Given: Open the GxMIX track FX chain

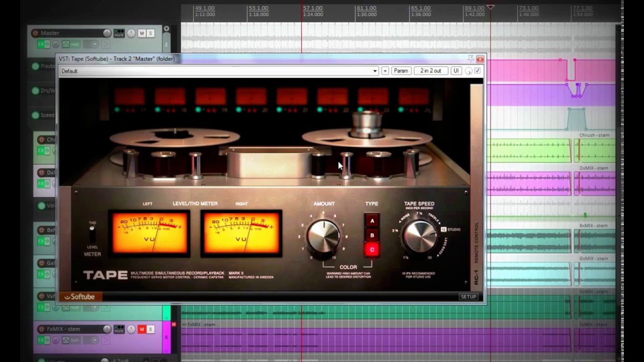Looking at the screenshot, I should pos(41,274).
